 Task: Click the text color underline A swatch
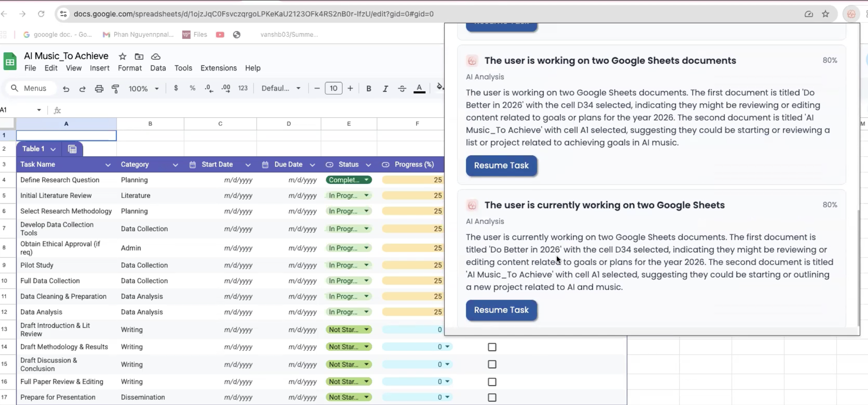pyautogui.click(x=419, y=89)
